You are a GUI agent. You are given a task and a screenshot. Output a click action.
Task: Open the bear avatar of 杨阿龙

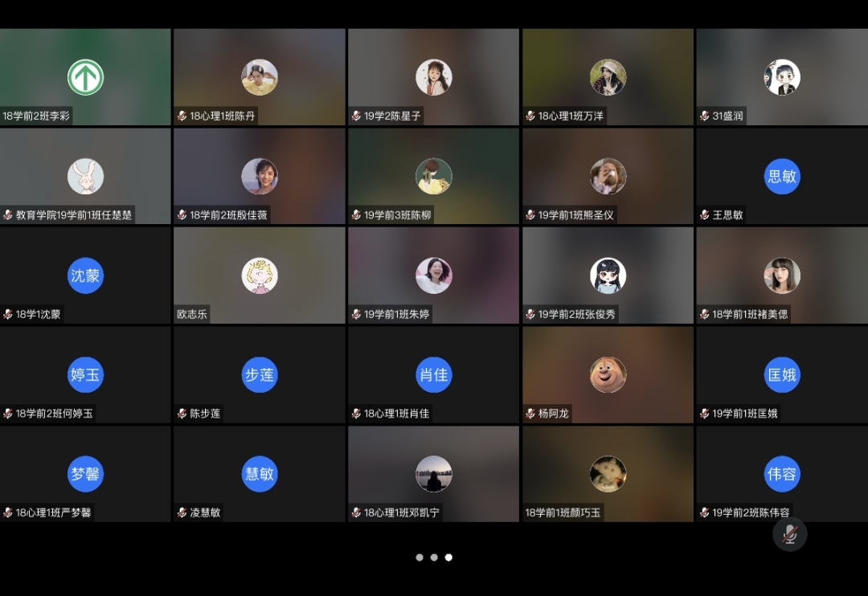[608, 374]
